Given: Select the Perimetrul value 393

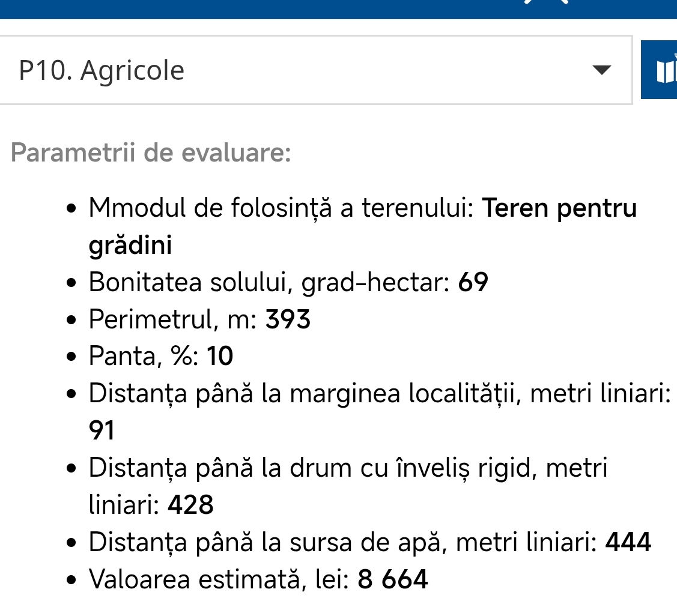Looking at the screenshot, I should pyautogui.click(x=288, y=319).
